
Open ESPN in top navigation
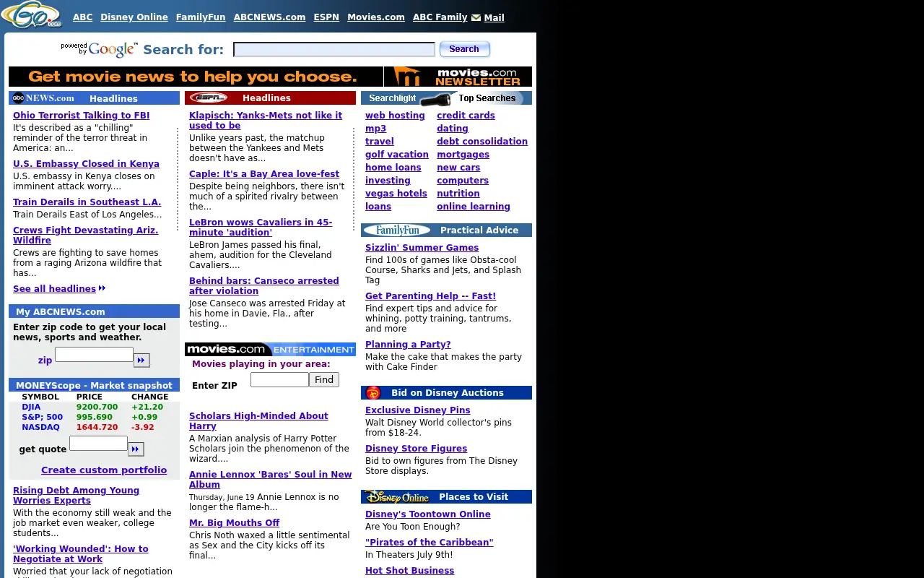click(326, 17)
